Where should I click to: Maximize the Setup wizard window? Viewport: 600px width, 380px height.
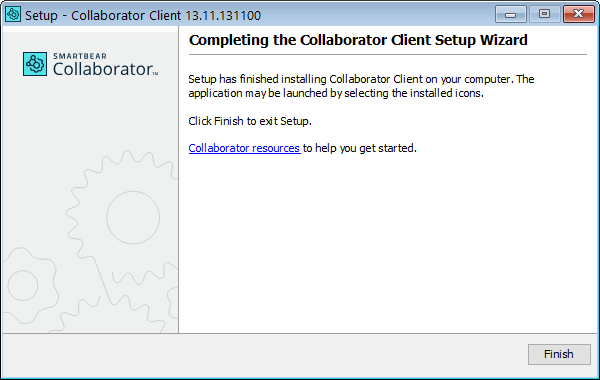coord(544,15)
